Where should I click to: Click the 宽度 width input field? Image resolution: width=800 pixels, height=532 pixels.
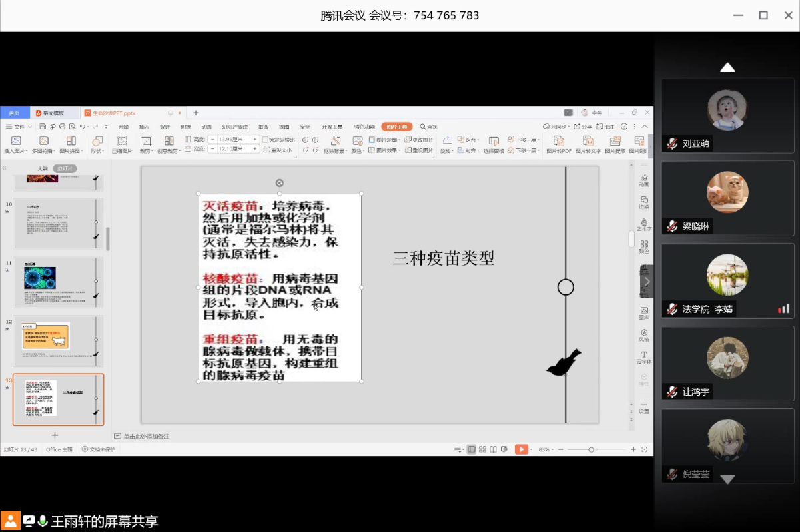[233, 150]
